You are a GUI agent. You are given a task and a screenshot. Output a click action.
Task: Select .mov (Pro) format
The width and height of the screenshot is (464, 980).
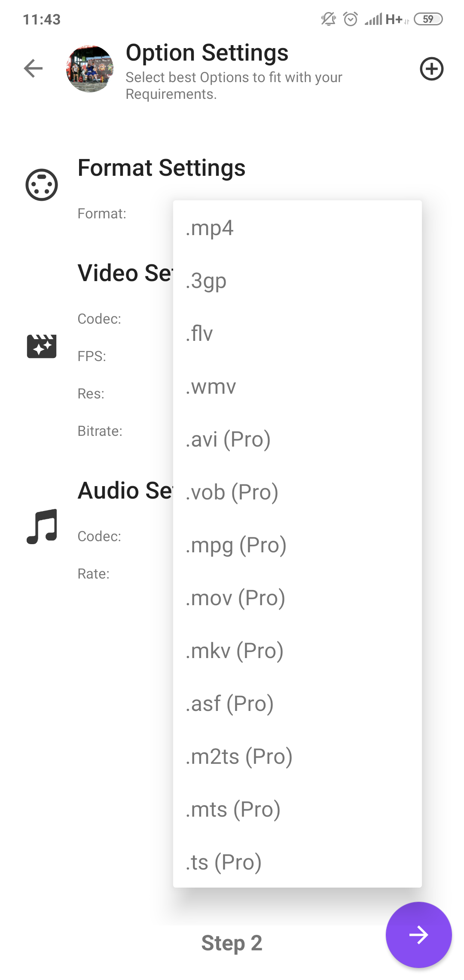click(297, 597)
